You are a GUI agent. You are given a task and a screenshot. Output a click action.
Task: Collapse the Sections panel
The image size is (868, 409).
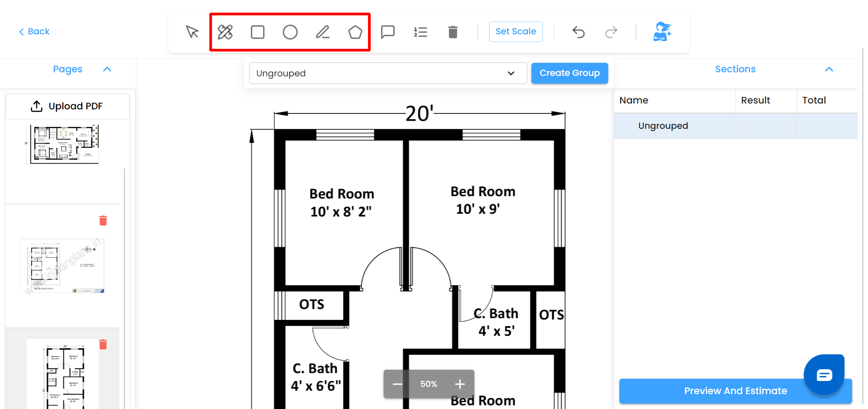(x=829, y=69)
